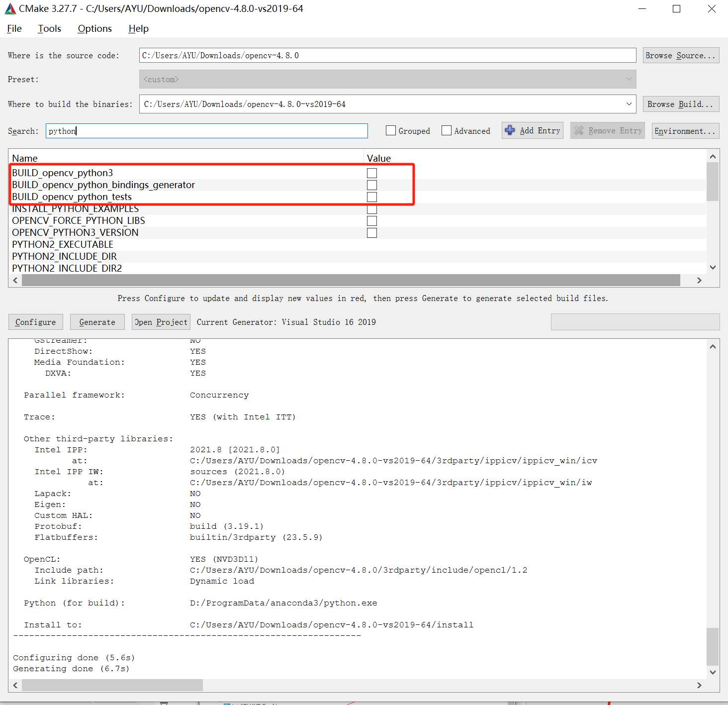728x705 pixels.
Task: Click the cache list down scroll arrow
Action: [713, 268]
